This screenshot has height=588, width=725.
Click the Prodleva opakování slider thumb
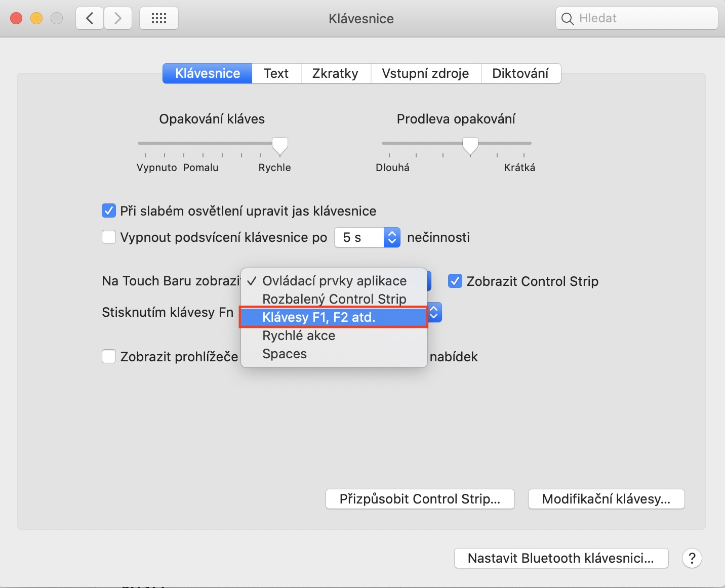coord(470,146)
